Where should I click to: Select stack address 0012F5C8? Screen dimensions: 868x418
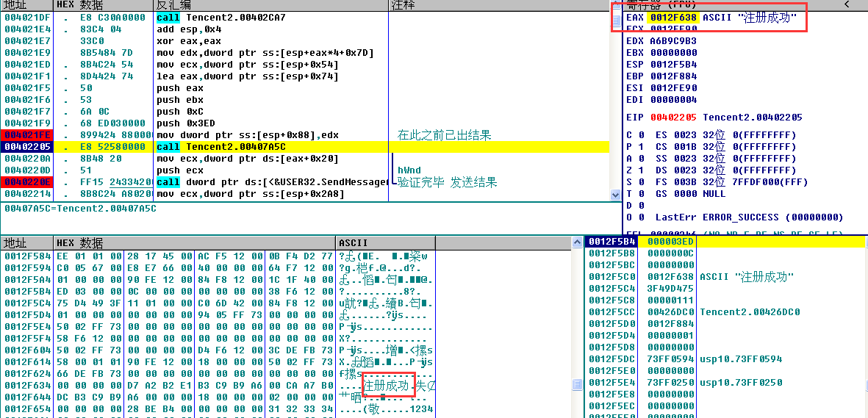[612, 300]
